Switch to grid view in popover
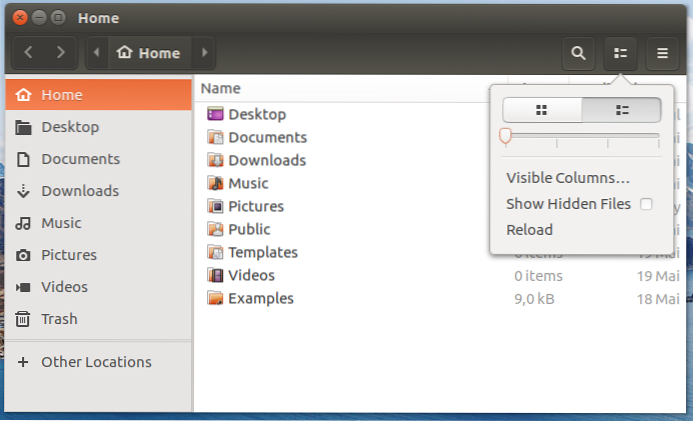693x421 pixels. pyautogui.click(x=542, y=110)
